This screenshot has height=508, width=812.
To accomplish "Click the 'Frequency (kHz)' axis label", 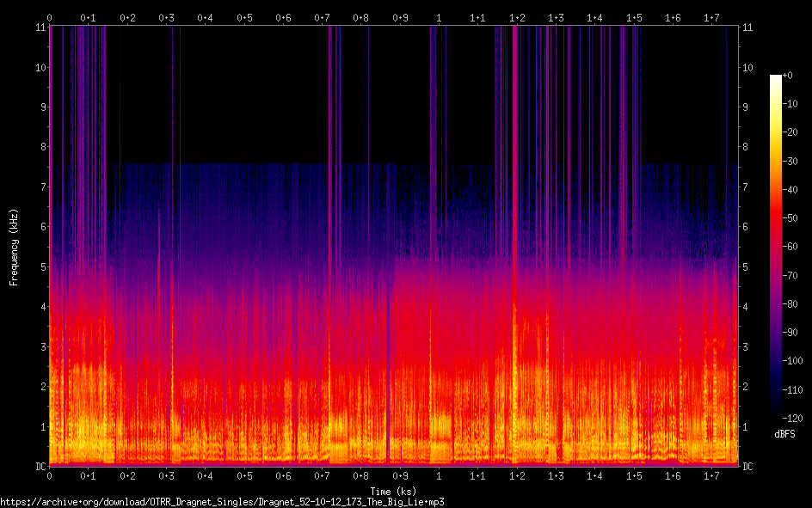I will point(14,247).
